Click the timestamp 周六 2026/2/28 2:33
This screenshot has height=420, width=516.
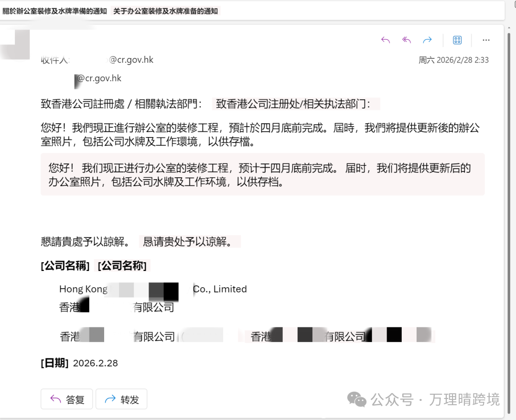pyautogui.click(x=453, y=60)
